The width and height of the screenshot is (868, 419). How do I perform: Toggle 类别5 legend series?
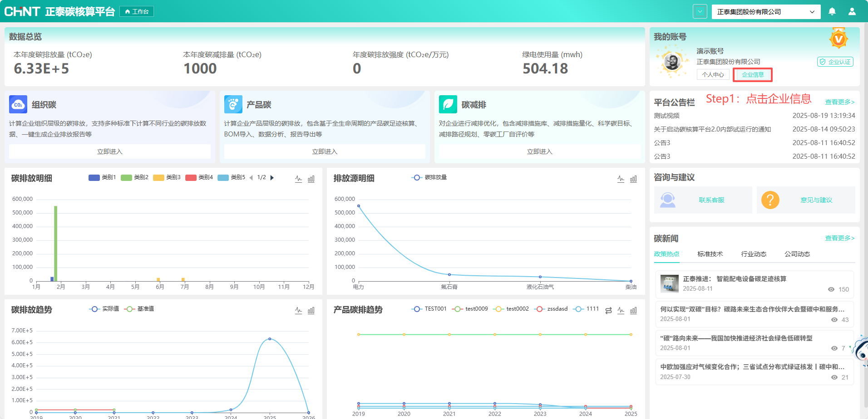click(231, 177)
